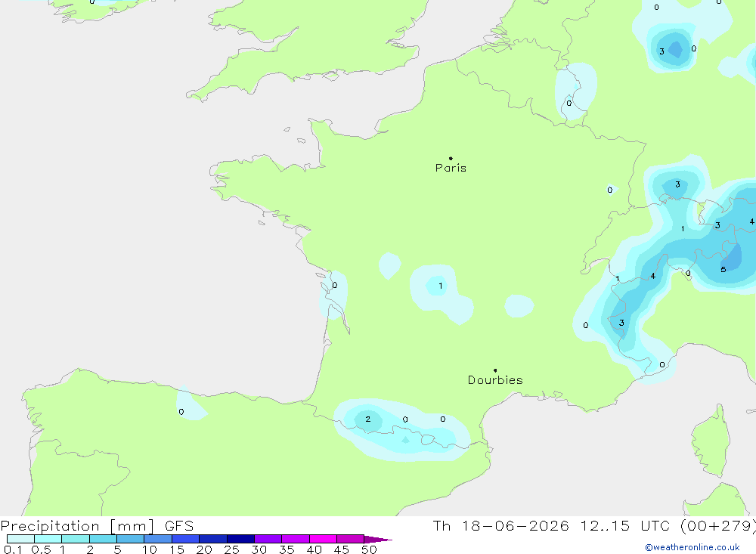Click the 'Th 18-06-2026 12..15 UTC' timestamp
This screenshot has height=554, width=756.
pos(552,525)
